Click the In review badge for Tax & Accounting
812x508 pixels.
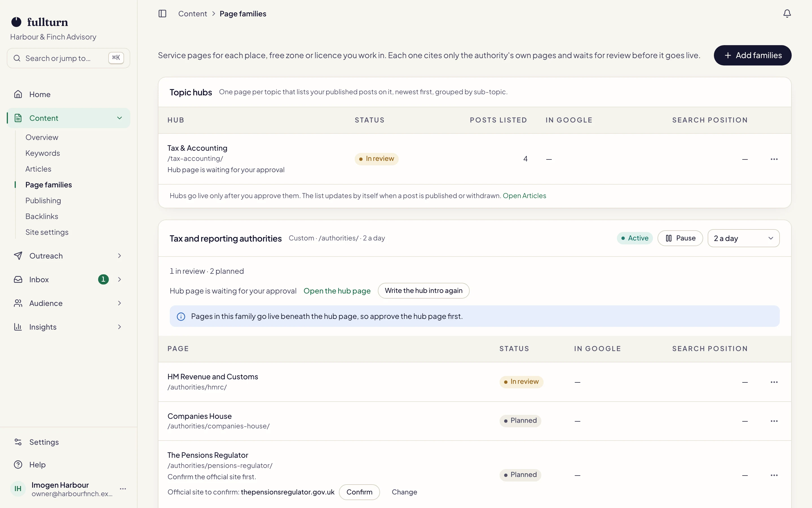pos(376,159)
